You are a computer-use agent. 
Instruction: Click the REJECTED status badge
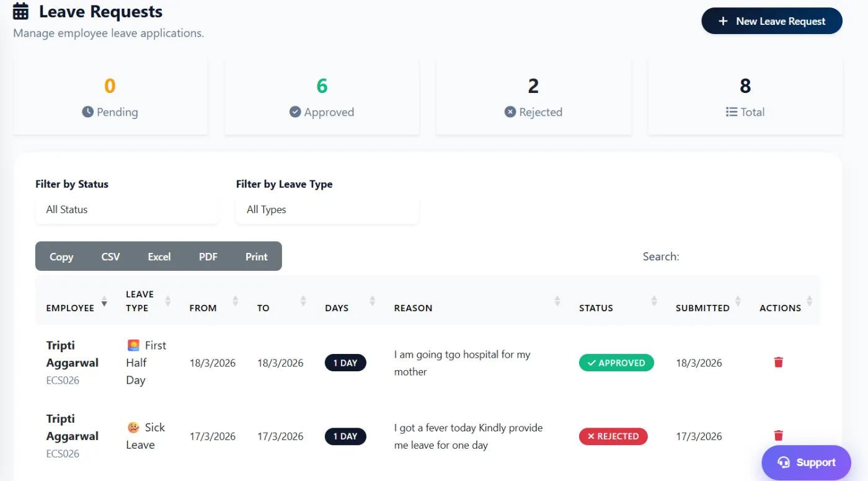[x=613, y=436]
